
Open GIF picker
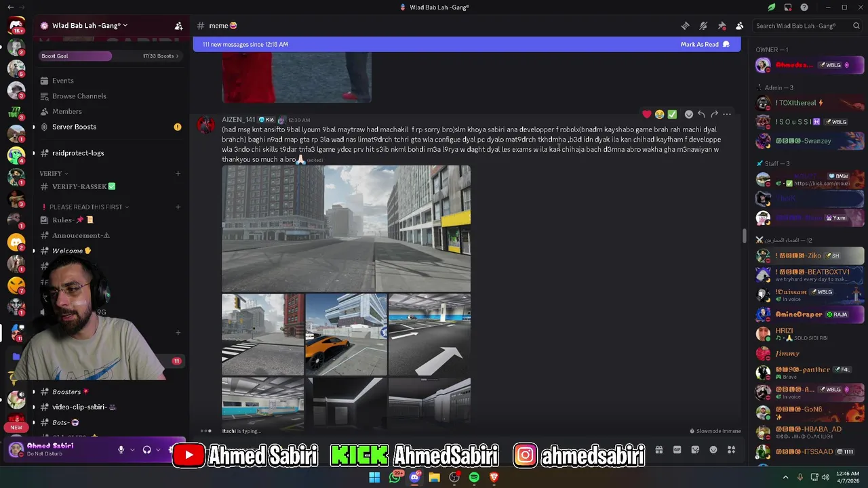[x=677, y=449]
